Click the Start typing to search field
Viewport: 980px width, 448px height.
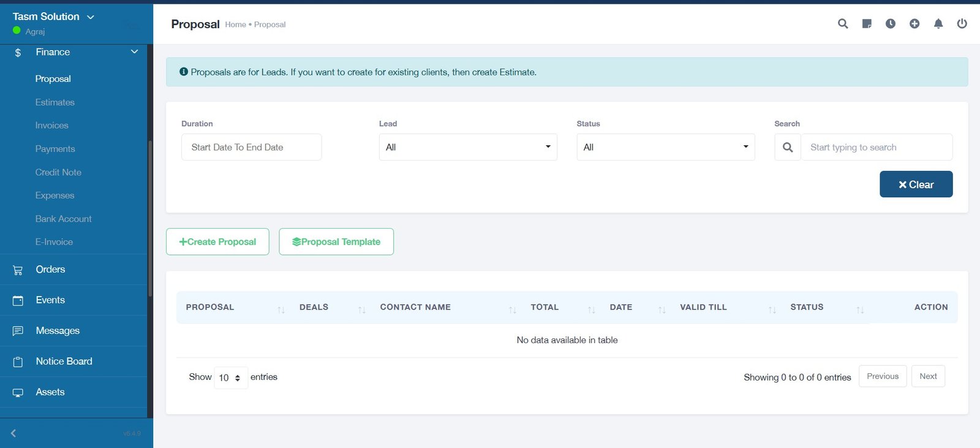(876, 147)
